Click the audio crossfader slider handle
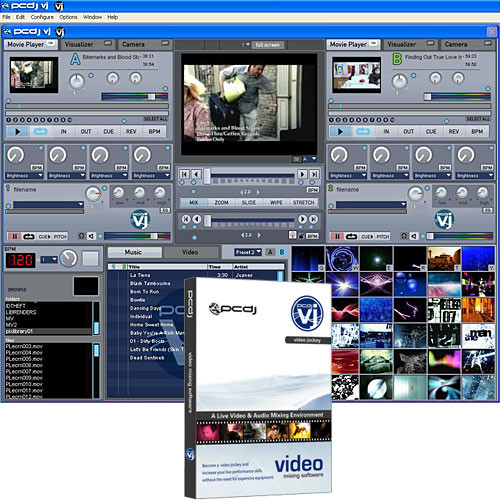 208,220
